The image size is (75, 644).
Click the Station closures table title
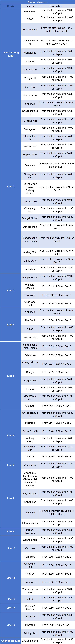coord(37,2)
